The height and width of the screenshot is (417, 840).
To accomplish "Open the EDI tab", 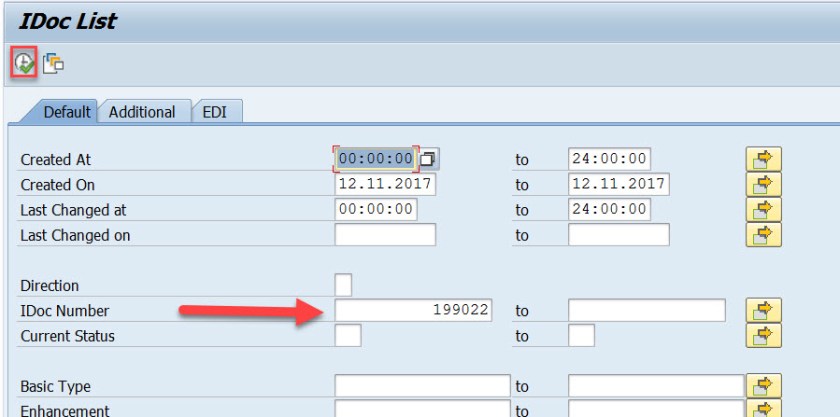I will 214,112.
